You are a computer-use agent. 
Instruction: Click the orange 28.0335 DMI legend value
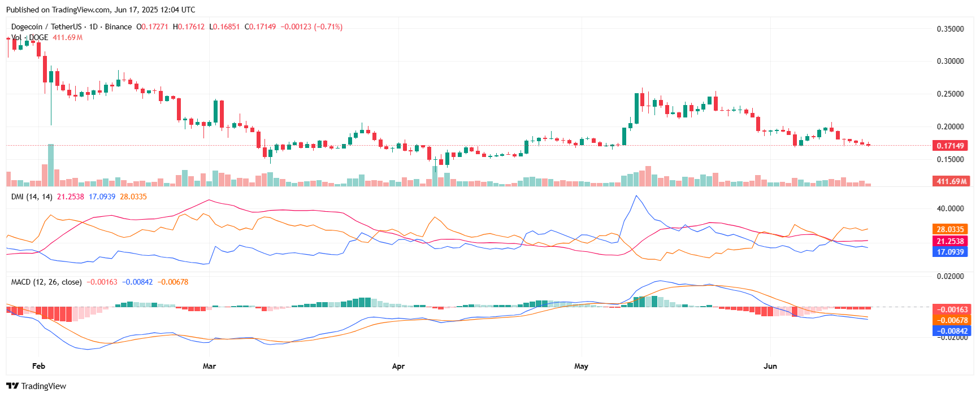133,197
